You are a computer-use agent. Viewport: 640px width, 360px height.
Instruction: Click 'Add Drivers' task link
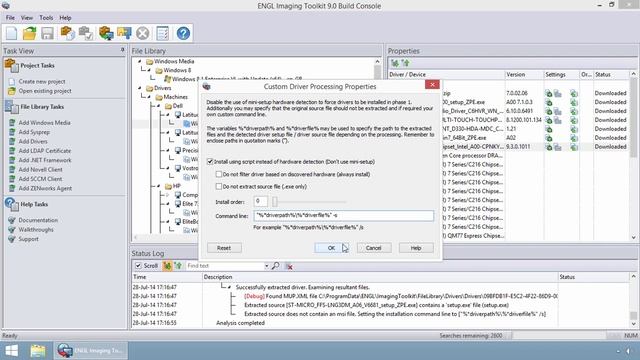(x=33, y=141)
